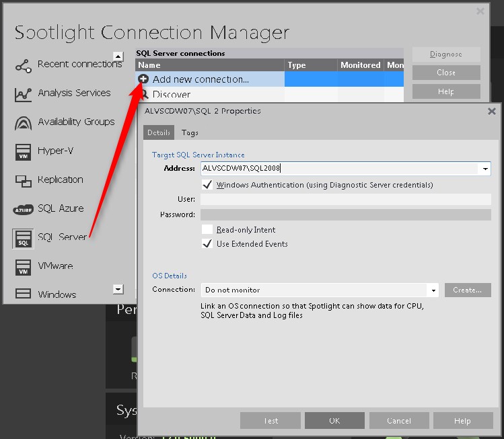Select the SQL Azure cloud icon
The height and width of the screenshot is (439, 504).
pyautogui.click(x=24, y=209)
